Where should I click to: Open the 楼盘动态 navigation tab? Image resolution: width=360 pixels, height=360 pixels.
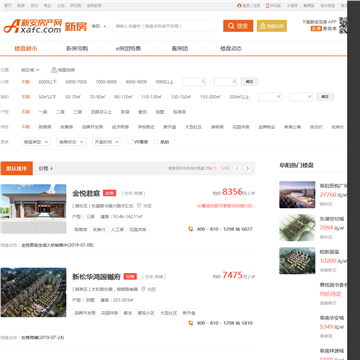231,48
